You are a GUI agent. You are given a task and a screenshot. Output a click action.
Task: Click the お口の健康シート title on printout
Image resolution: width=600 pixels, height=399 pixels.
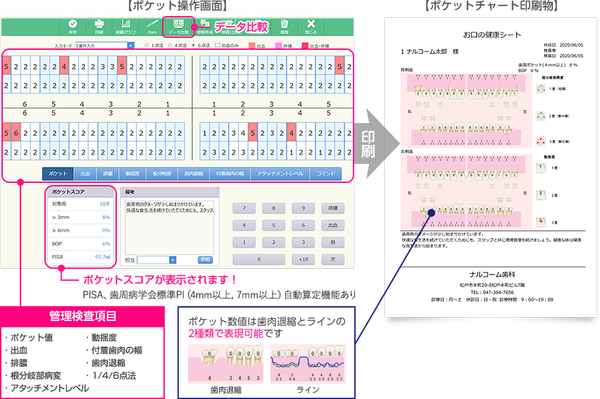click(492, 35)
